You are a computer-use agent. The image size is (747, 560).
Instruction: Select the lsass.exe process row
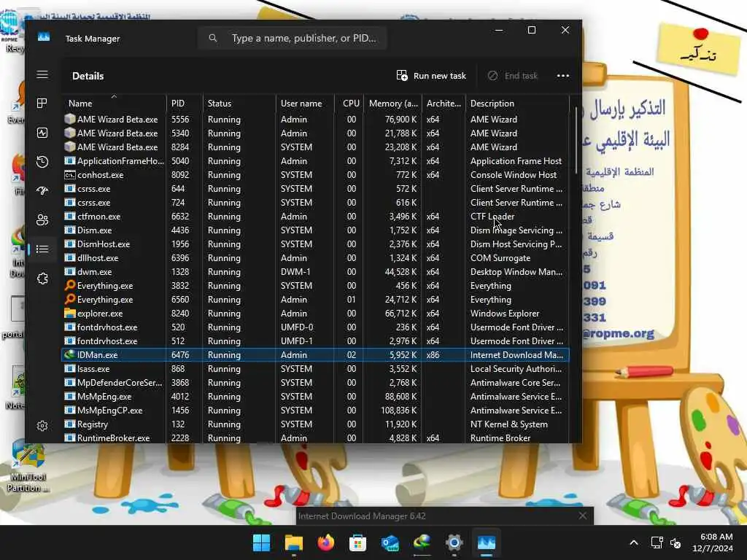point(315,368)
